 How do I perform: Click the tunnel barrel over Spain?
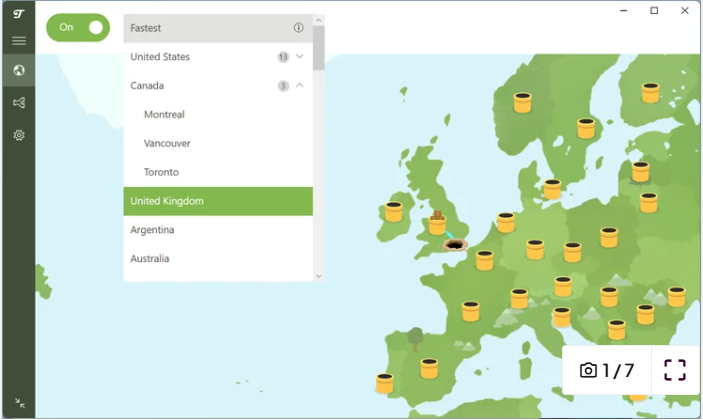[x=429, y=368]
